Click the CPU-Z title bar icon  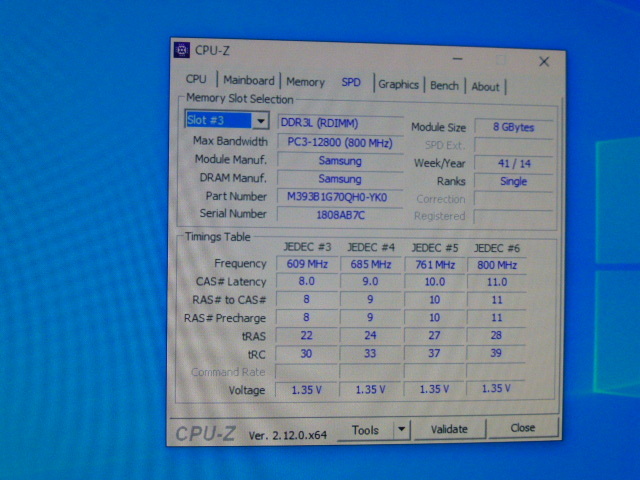pyautogui.click(x=182, y=50)
